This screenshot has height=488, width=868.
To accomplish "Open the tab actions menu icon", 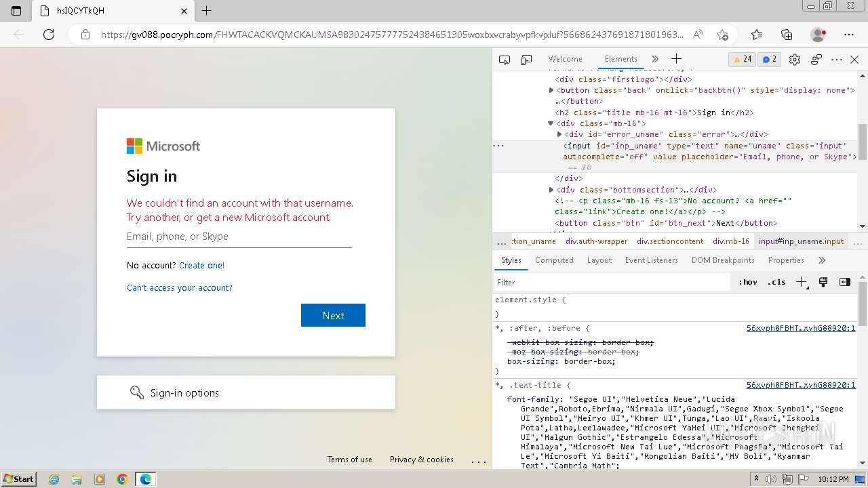I will (x=16, y=11).
